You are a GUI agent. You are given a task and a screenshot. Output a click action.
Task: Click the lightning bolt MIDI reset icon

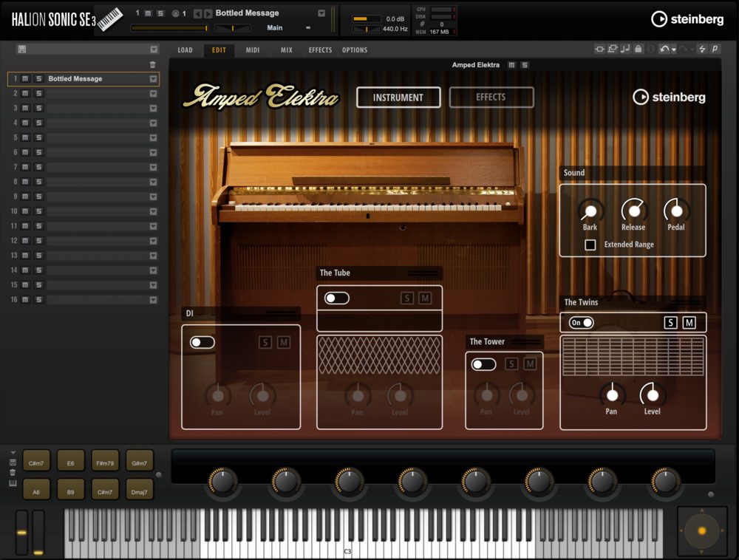[x=702, y=49]
